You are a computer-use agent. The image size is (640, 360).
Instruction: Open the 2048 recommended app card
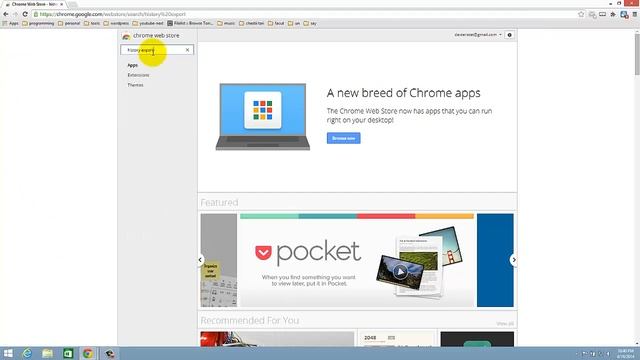(397, 339)
